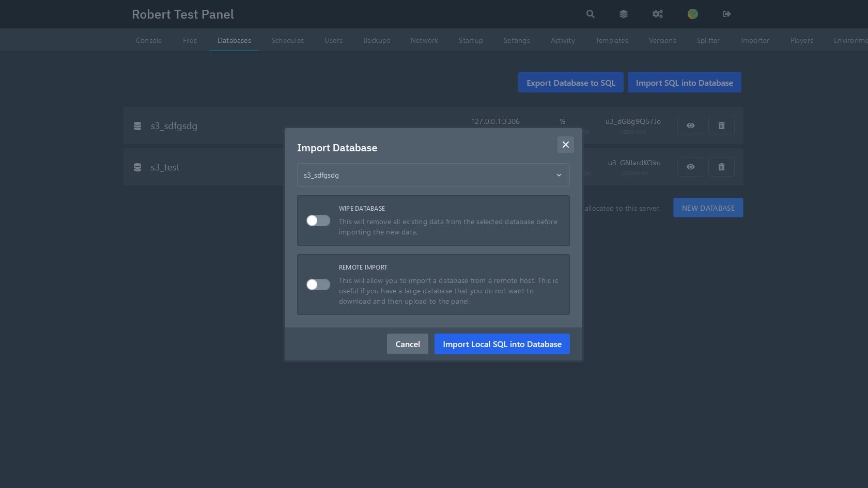This screenshot has height=488, width=868.
Task: Turn on the Remote Import toggle
Action: (318, 285)
